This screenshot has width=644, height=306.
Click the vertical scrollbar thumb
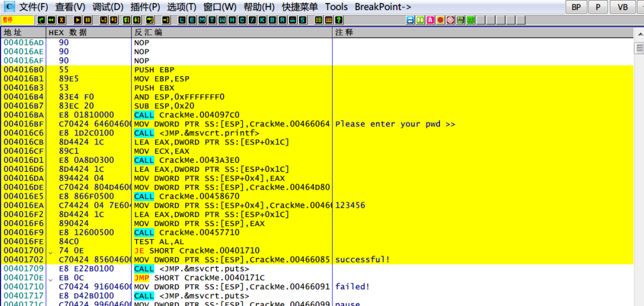pos(639,48)
